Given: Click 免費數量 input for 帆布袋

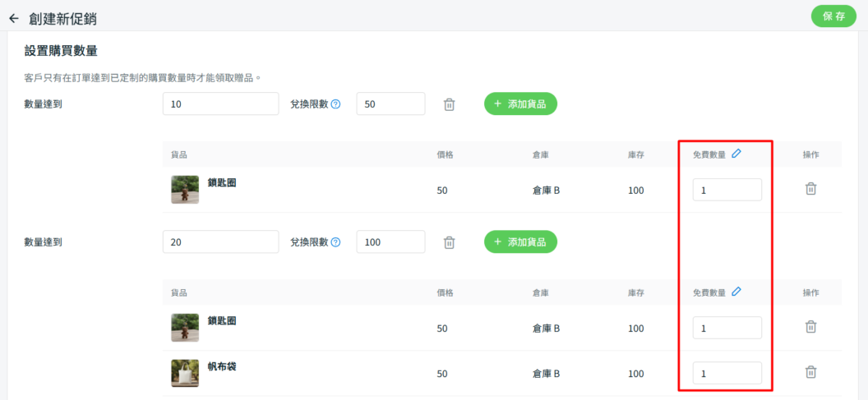Looking at the screenshot, I should 727,373.
